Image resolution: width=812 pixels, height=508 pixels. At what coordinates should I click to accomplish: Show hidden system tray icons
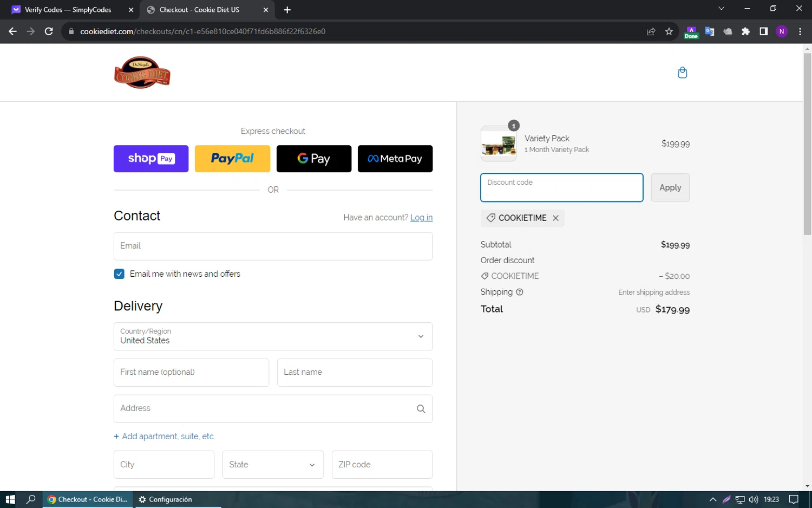712,499
